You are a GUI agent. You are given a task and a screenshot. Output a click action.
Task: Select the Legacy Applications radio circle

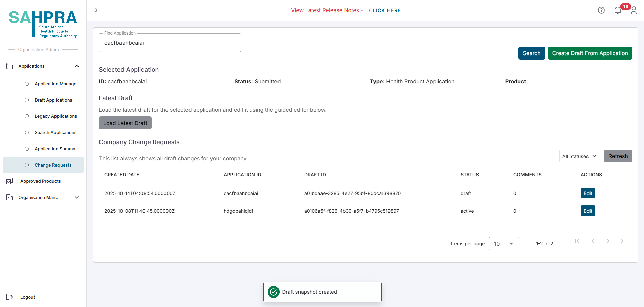[27, 116]
